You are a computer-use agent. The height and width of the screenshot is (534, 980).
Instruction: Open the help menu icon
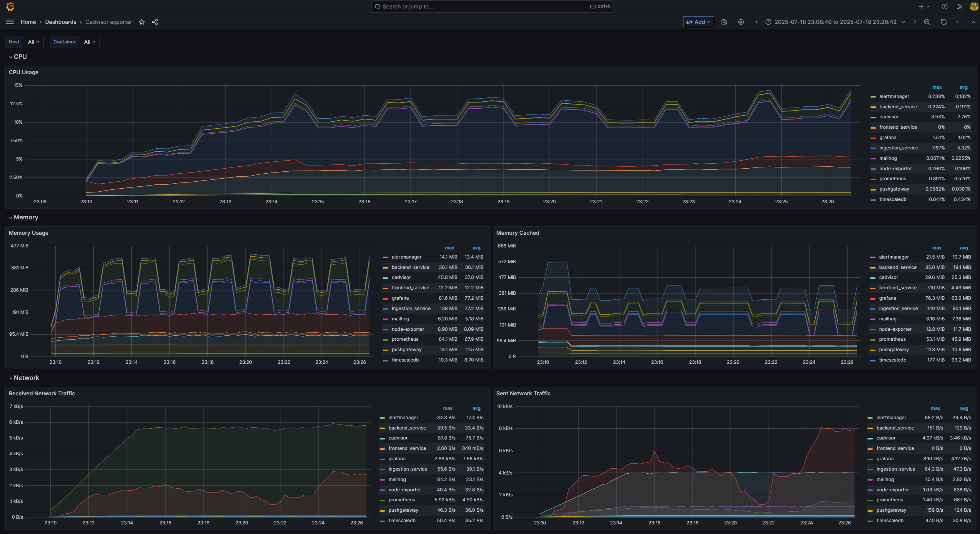pos(944,7)
